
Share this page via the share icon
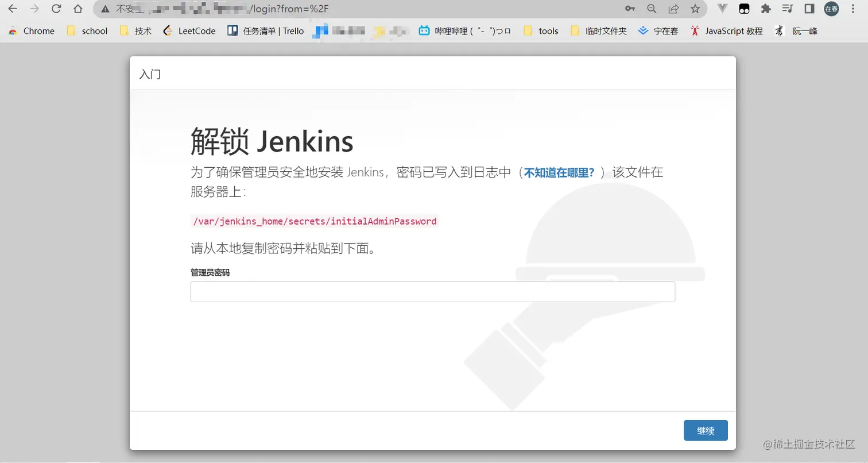pos(673,9)
